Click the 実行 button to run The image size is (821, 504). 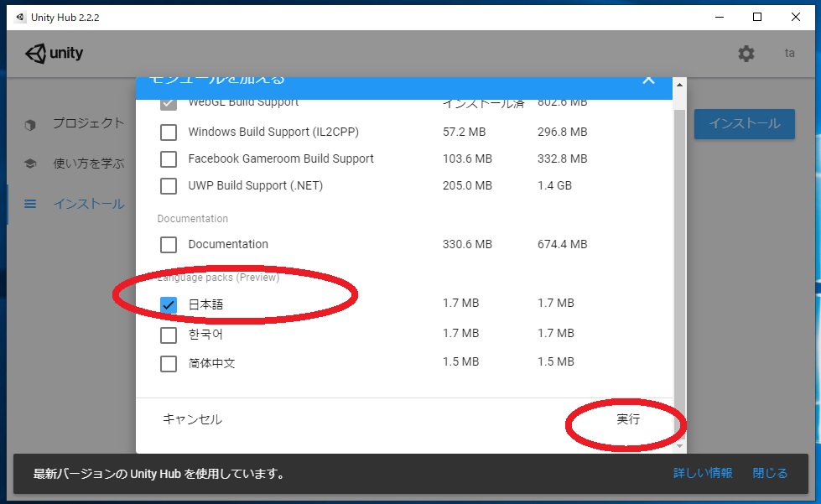pos(628,419)
